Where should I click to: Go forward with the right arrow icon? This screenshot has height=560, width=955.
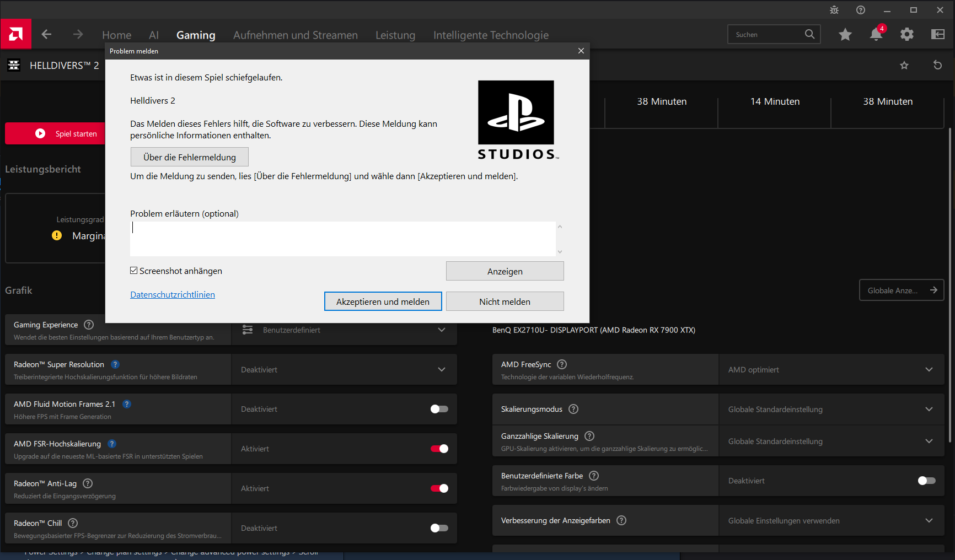78,34
